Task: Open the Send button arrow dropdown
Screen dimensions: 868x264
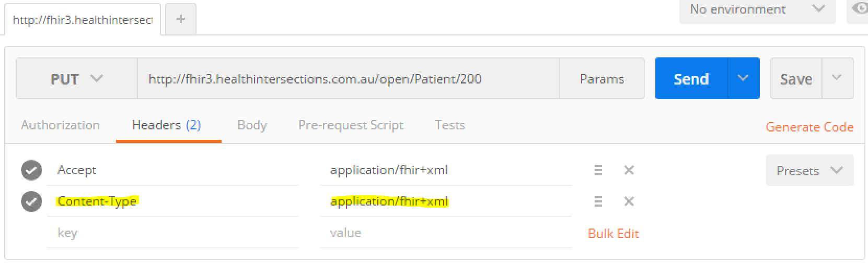Action: 743,78
